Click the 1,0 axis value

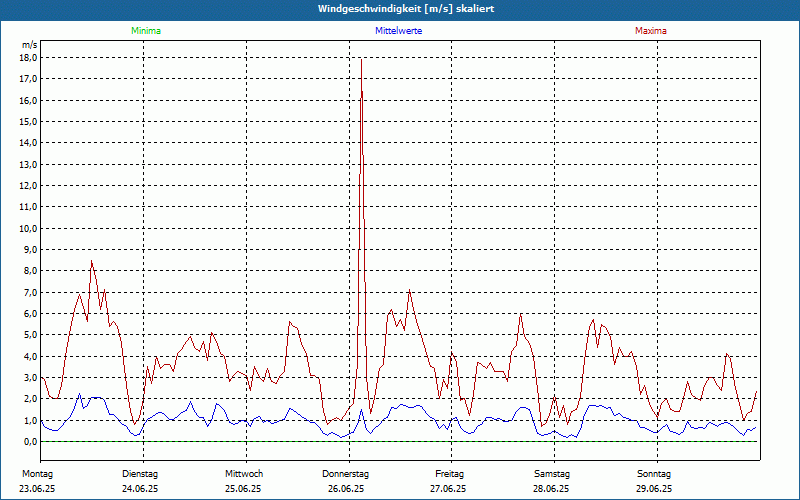(31, 420)
